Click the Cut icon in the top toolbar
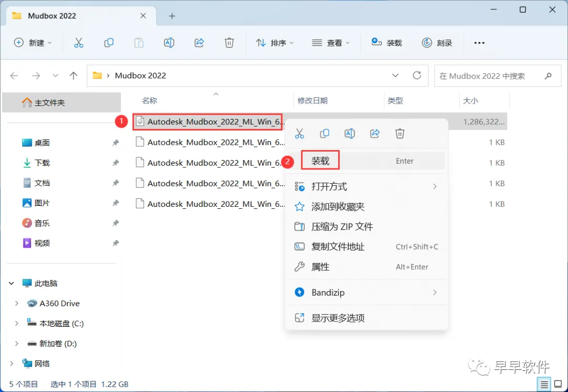 [x=78, y=43]
